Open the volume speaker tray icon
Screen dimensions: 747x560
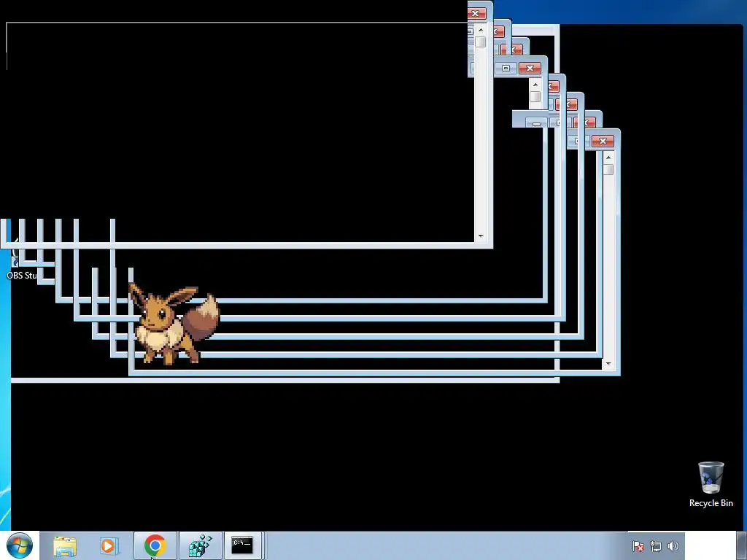tap(673, 546)
